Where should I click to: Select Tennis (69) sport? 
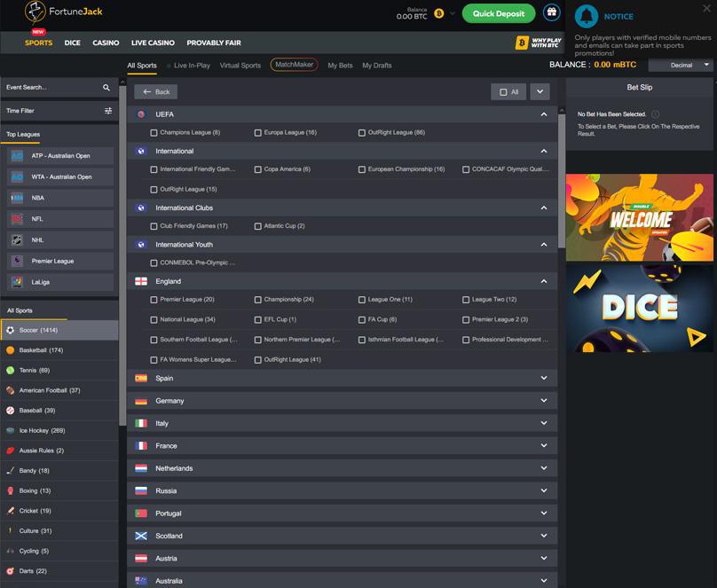click(x=59, y=370)
